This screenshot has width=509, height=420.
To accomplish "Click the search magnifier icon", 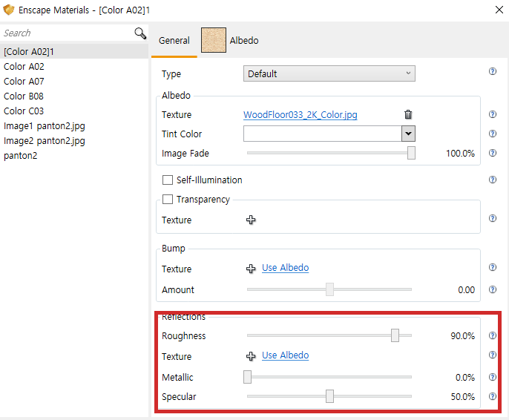I will (x=140, y=33).
